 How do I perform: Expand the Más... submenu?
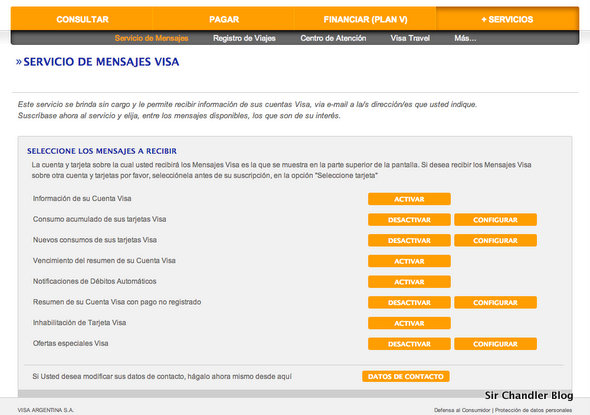(x=465, y=38)
